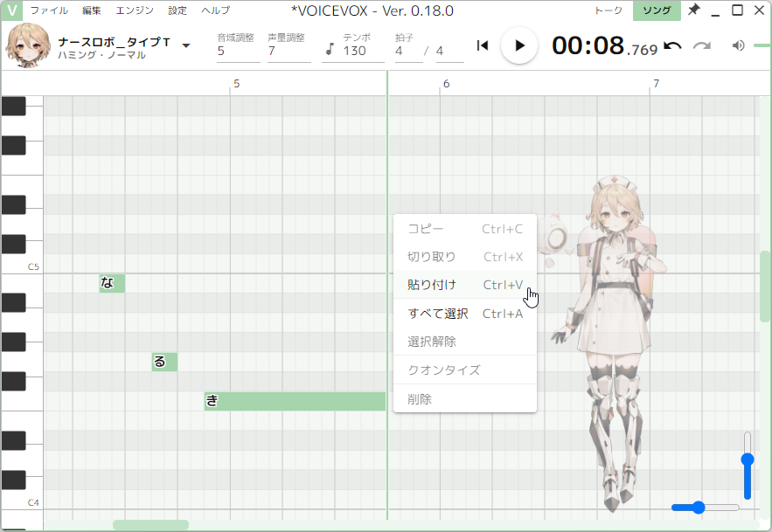The width and height of the screenshot is (772, 532).
Task: Open the ヘルプ menu
Action: pos(215,10)
